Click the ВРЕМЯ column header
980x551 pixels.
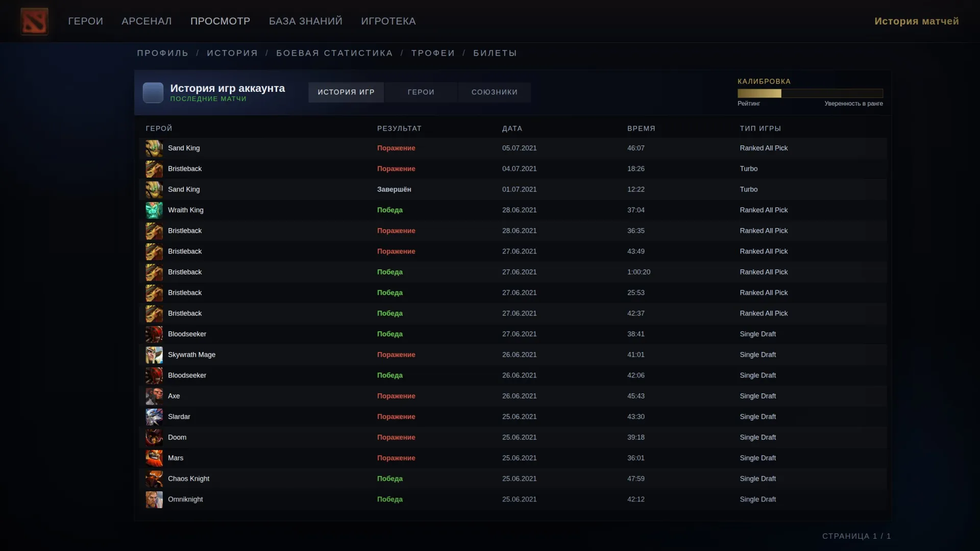(x=641, y=129)
